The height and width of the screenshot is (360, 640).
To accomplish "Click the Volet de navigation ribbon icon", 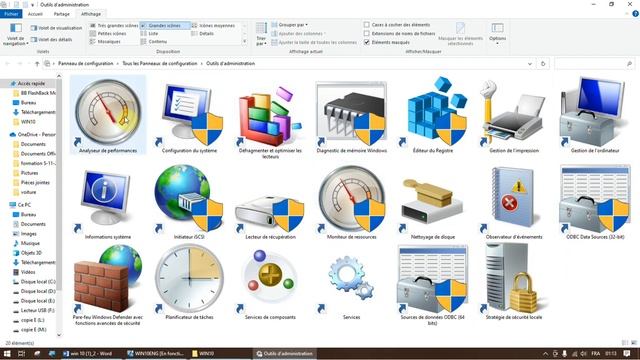I will click(x=16, y=34).
